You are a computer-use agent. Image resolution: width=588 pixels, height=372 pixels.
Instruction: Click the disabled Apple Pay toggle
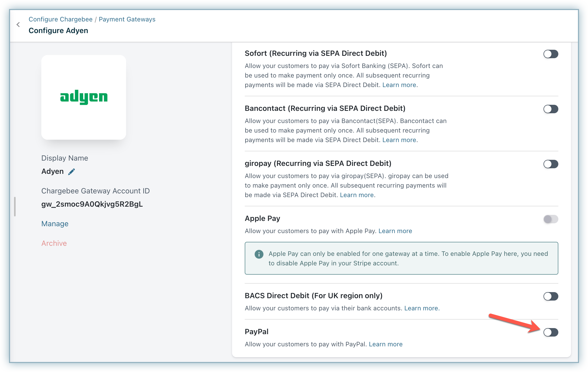tap(551, 219)
